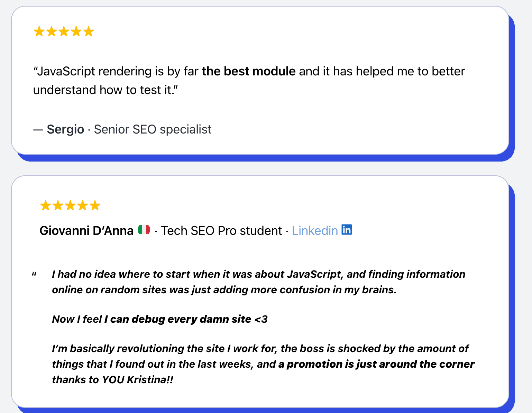Screen dimensions: 532x413
Task: Click the name Sergio
Action: (x=65, y=129)
